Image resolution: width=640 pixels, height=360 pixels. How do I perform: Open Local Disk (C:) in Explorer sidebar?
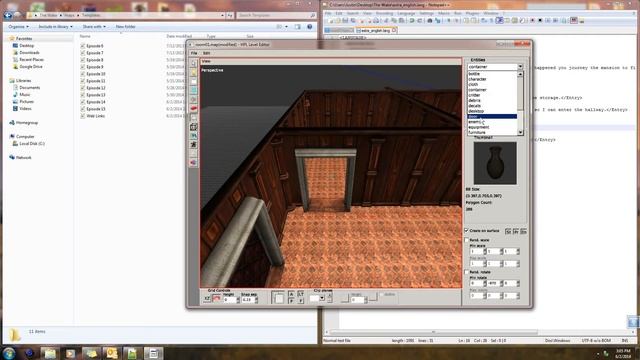[x=32, y=144]
